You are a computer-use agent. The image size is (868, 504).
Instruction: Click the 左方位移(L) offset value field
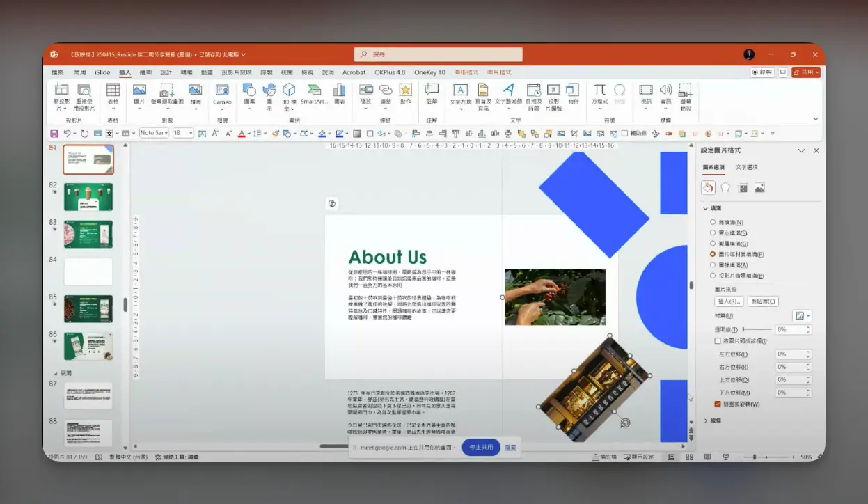[x=793, y=354]
